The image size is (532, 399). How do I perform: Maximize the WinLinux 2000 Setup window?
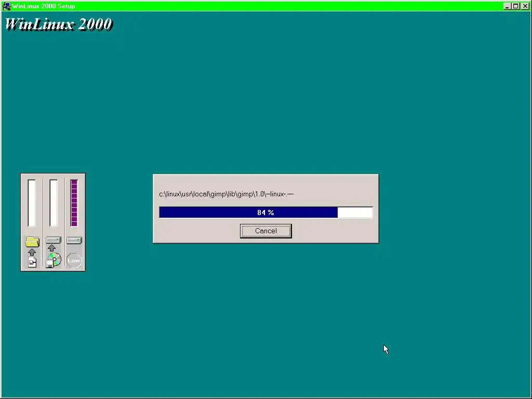coord(516,6)
